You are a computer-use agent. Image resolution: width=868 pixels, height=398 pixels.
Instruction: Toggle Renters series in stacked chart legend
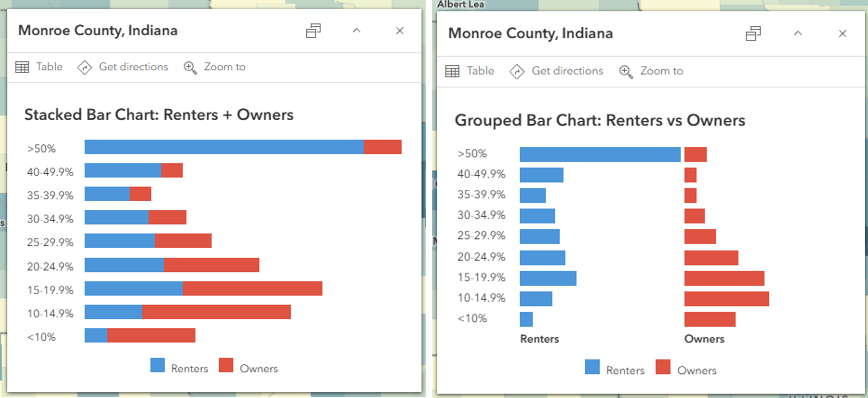click(x=158, y=365)
